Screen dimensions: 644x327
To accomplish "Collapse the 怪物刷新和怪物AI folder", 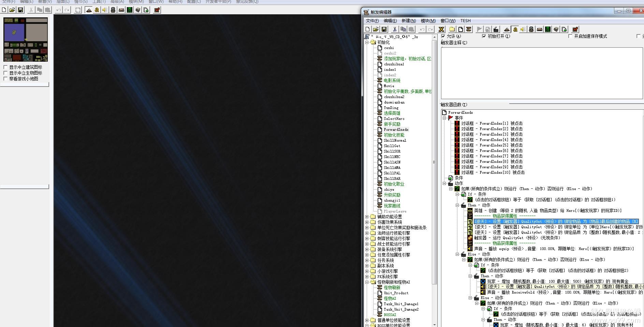I will pyautogui.click(x=367, y=282).
